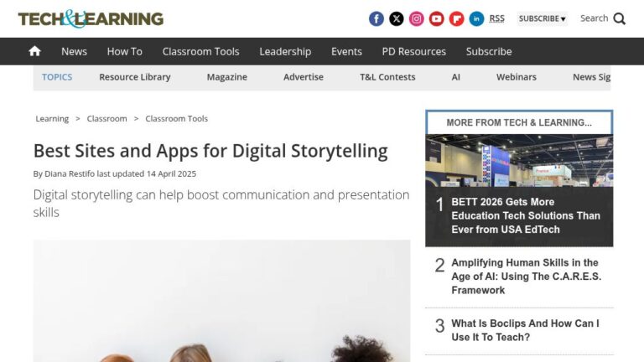Open the PD Resources menu
This screenshot has width=644, height=362.
pos(413,51)
